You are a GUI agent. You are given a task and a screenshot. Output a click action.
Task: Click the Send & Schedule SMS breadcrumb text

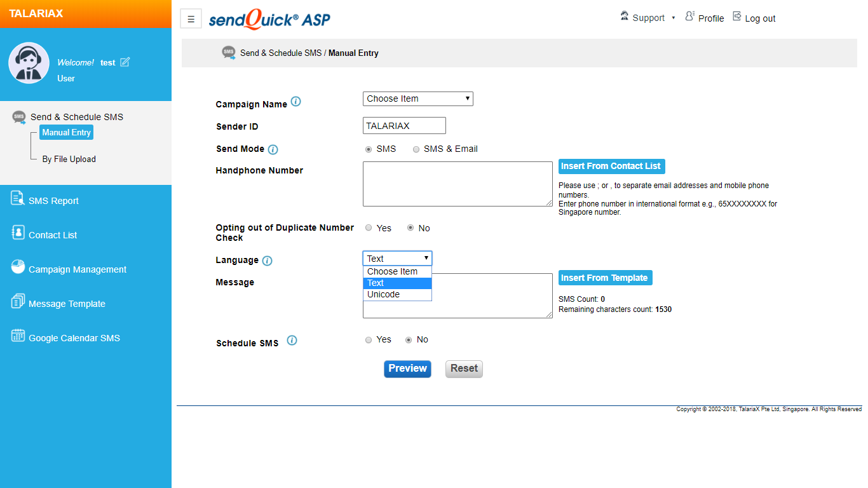(281, 53)
